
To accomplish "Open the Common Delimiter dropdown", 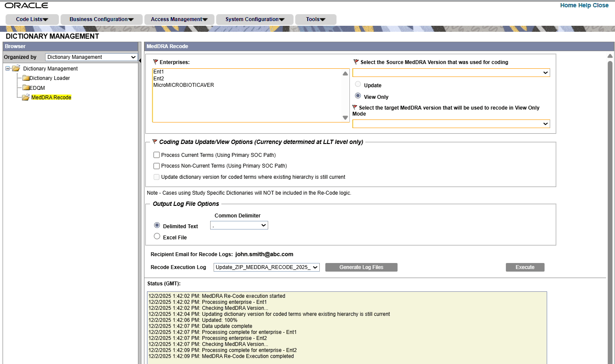I will (239, 225).
